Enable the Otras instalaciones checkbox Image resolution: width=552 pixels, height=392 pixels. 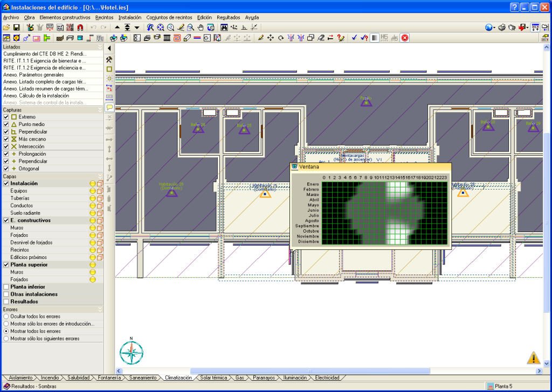[x=6, y=294]
